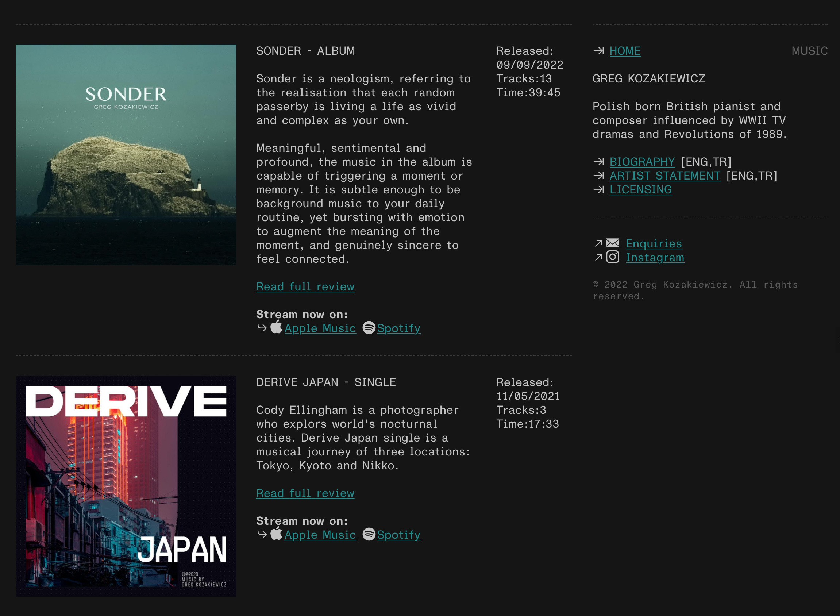Open the HOME link

tap(625, 51)
